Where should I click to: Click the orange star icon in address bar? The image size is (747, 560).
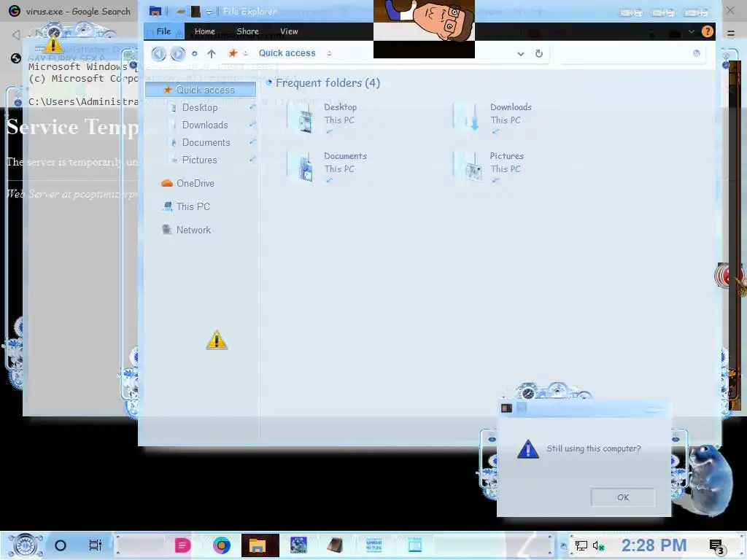coord(233,52)
